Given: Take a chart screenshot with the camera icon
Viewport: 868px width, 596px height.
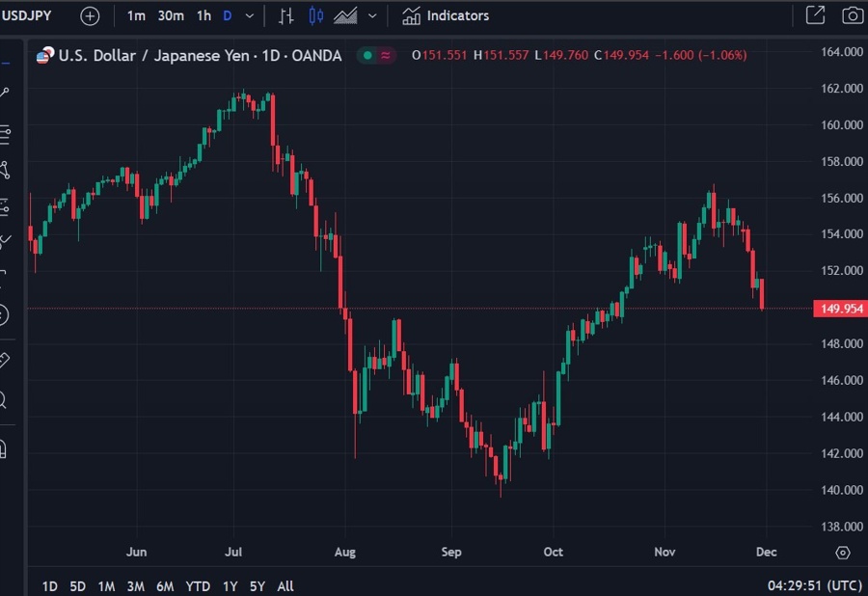Looking at the screenshot, I should click(x=853, y=15).
